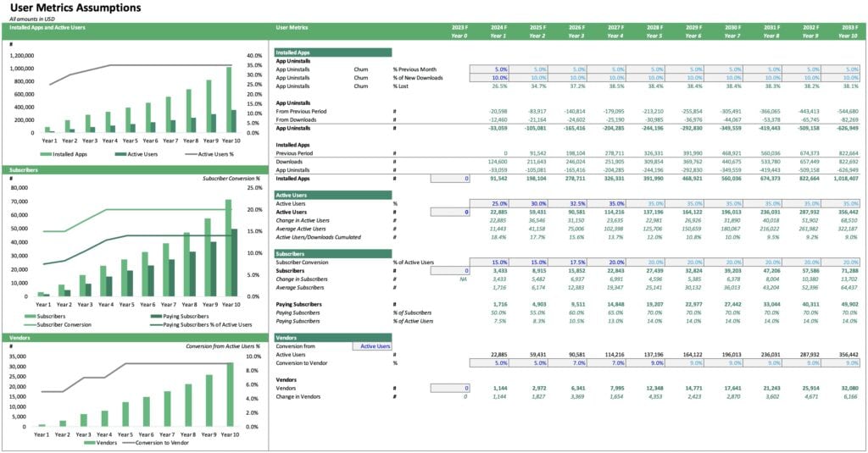
Task: Select the green 'Installed Apps' section heading in table
Action: (332, 52)
